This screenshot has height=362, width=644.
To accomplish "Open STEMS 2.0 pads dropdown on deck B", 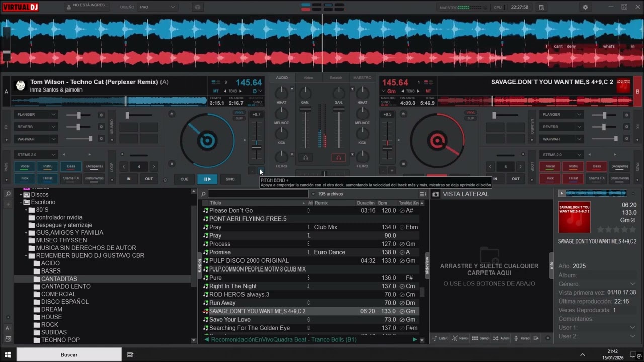I will click(x=561, y=154).
